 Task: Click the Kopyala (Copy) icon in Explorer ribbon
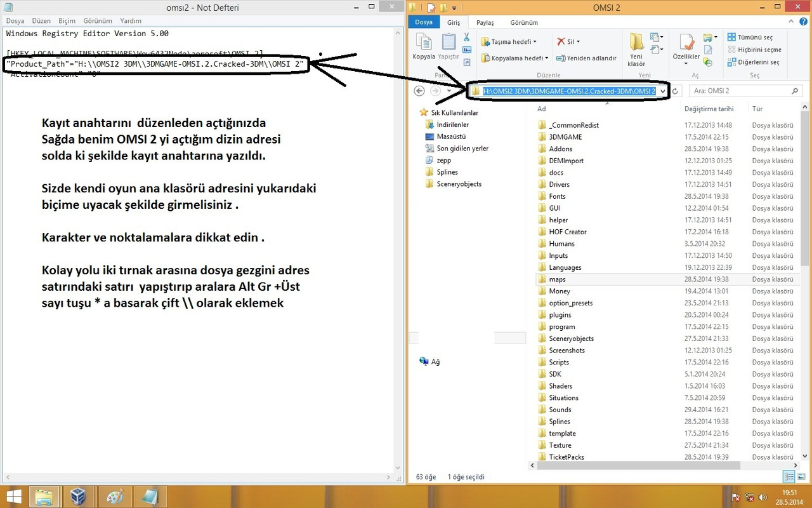coord(424,47)
